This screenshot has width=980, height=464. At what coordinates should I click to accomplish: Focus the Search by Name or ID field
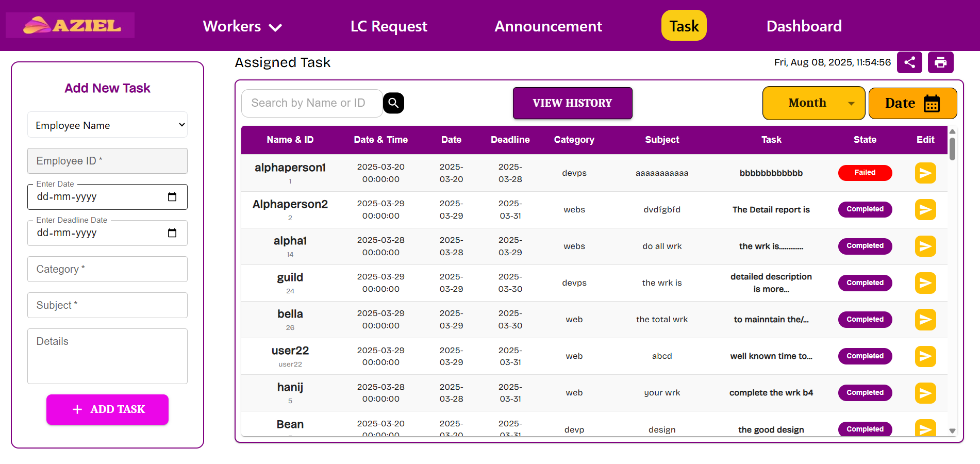coord(312,103)
